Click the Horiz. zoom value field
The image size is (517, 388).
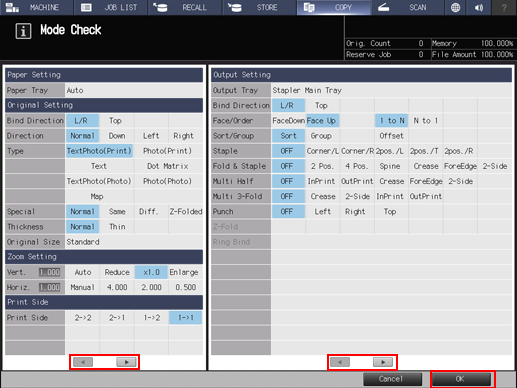pyautogui.click(x=50, y=287)
